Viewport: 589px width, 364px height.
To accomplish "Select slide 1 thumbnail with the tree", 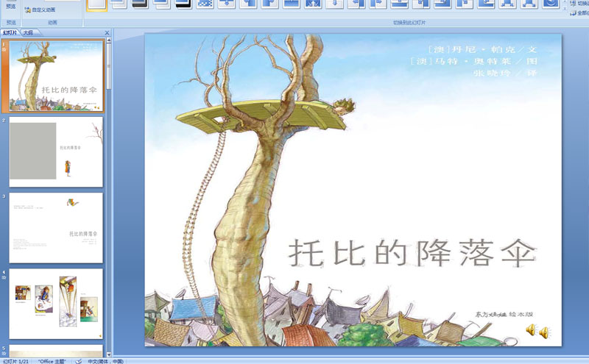I will tap(56, 76).
